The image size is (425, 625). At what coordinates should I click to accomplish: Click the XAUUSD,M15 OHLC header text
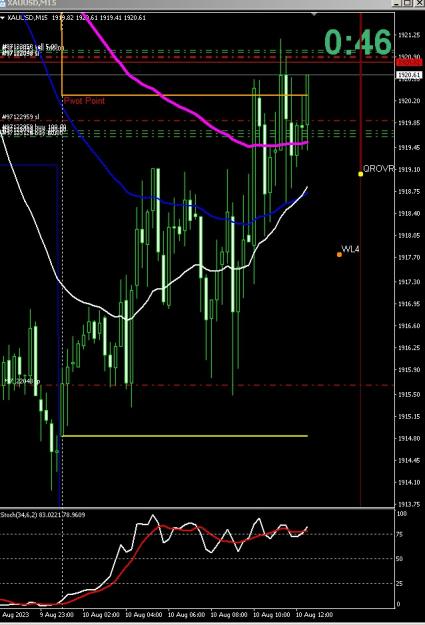tap(77, 18)
